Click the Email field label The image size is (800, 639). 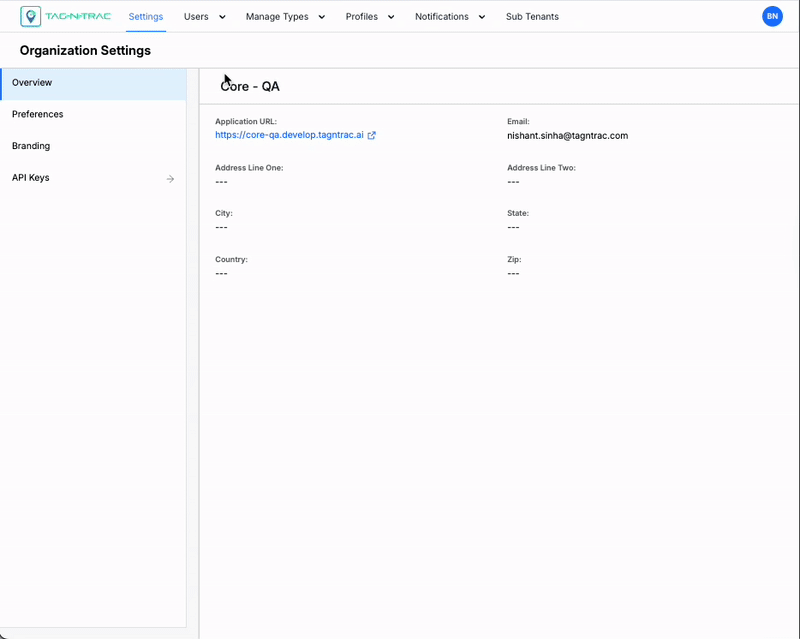[518, 121]
